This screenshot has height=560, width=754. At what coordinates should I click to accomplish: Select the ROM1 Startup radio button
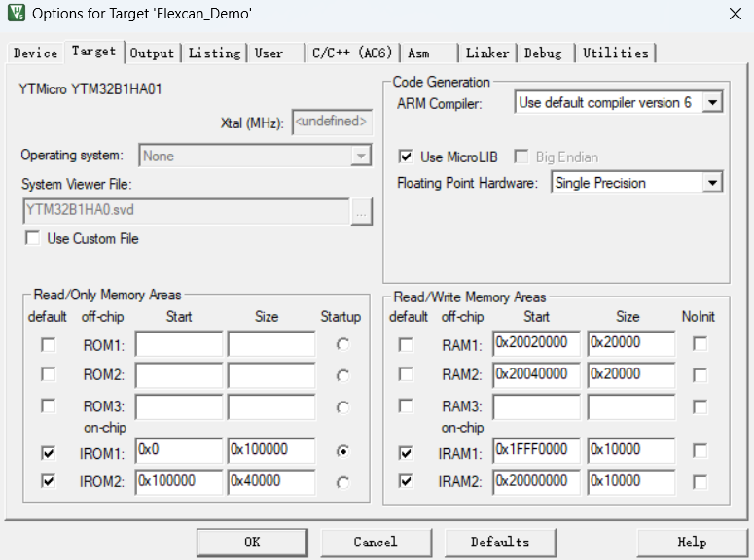click(342, 344)
